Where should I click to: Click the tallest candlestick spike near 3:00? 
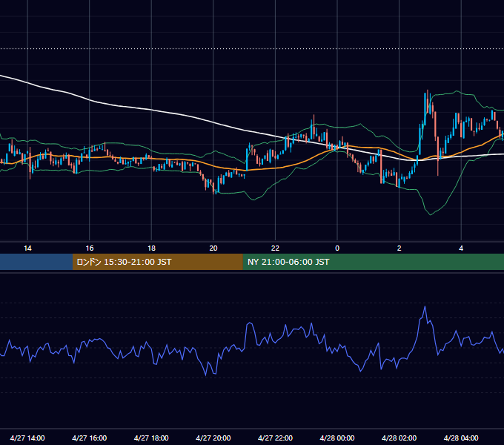(427, 102)
